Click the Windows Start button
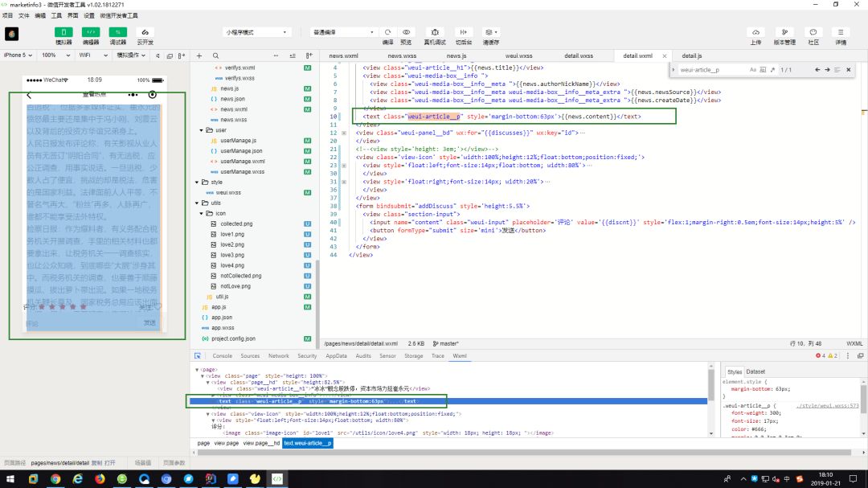The height and width of the screenshot is (488, 868). click(x=10, y=478)
